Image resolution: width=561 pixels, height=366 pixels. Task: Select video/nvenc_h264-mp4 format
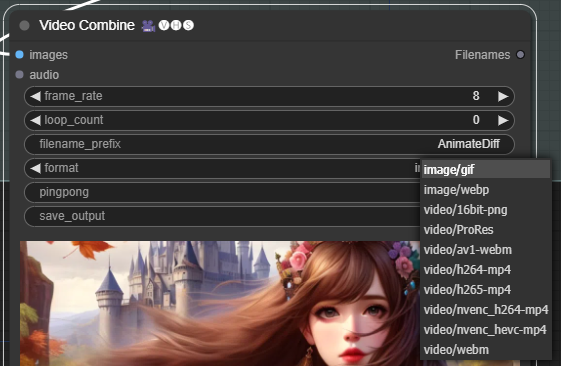click(x=486, y=310)
